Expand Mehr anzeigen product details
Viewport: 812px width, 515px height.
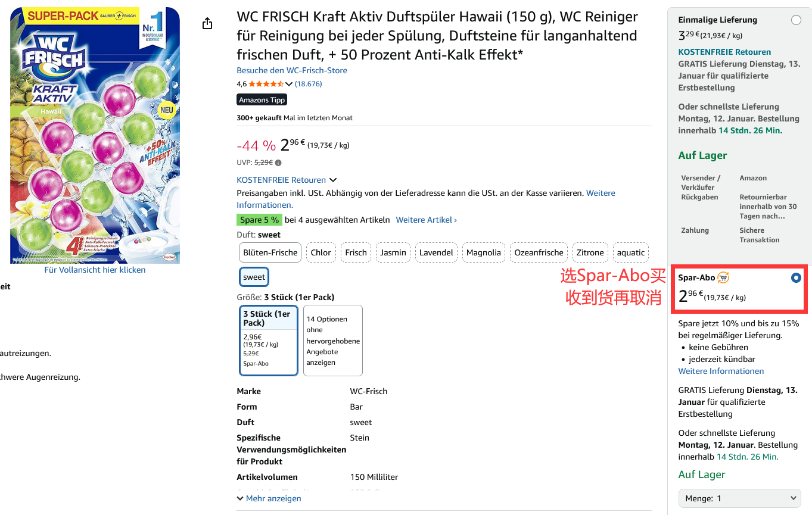269,498
